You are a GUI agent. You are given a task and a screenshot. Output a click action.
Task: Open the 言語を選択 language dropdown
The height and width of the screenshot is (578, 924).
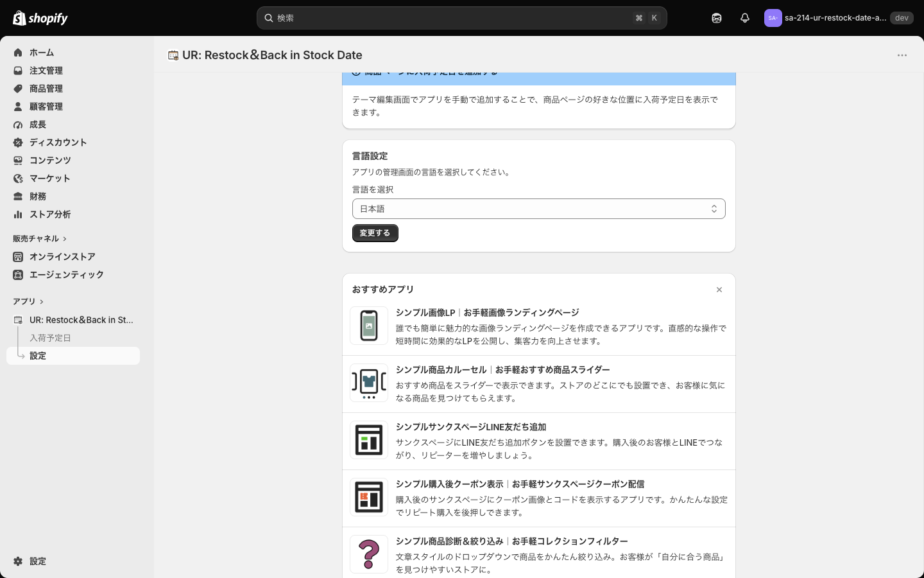coord(539,209)
